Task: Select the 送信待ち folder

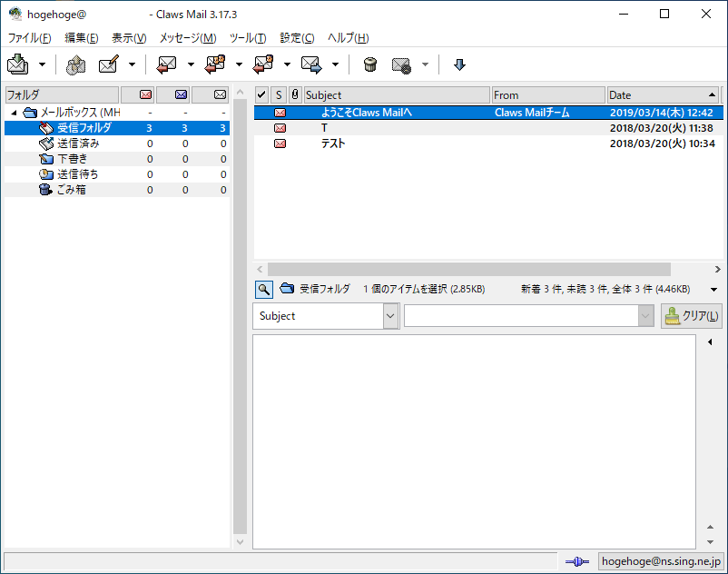Action: tap(117, 174)
